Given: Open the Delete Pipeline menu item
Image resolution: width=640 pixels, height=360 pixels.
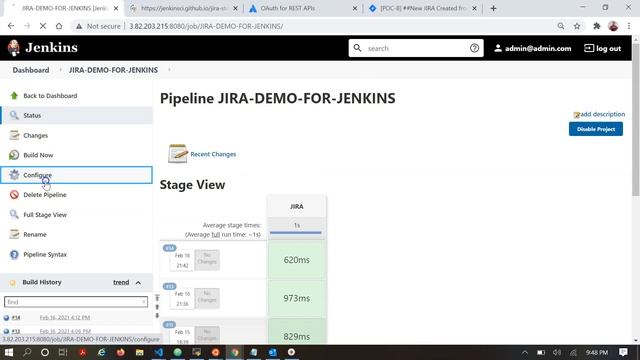Looking at the screenshot, I should (45, 195).
